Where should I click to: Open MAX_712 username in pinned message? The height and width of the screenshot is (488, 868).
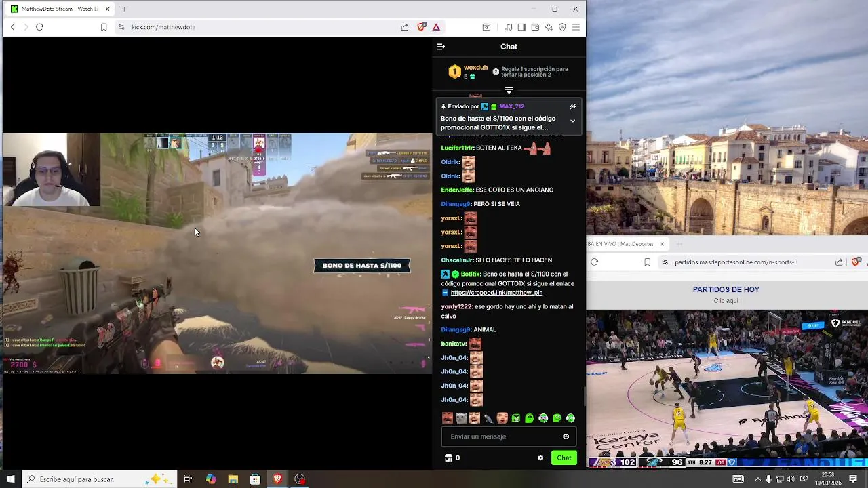click(x=511, y=106)
